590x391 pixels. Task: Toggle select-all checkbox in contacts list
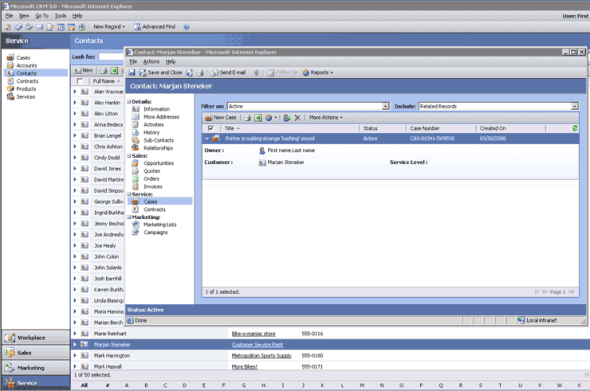(x=79, y=81)
